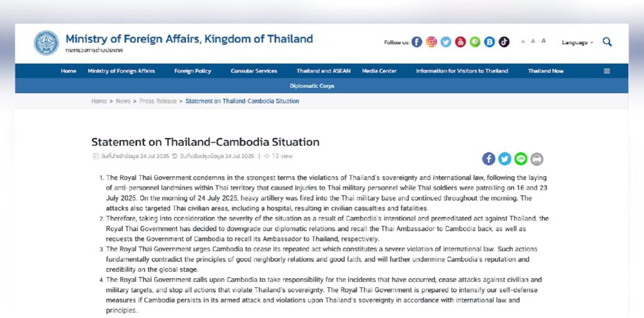
Task: Select the smallest font size A
Action: [523, 42]
